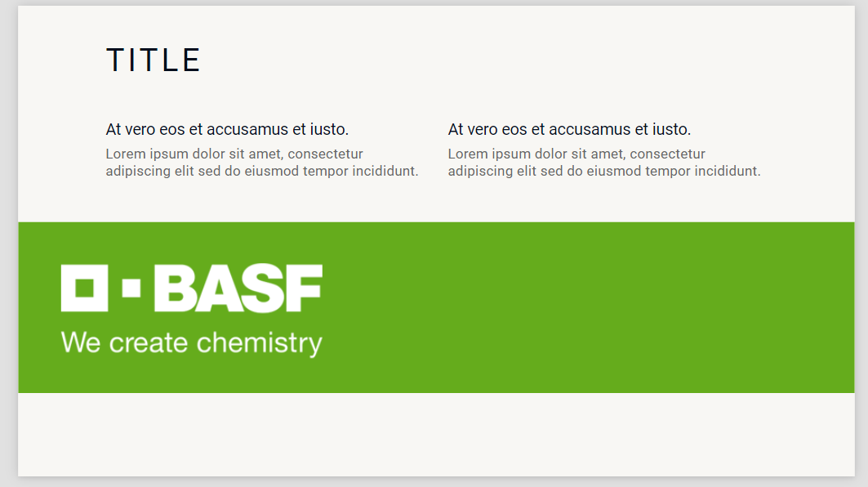Screen dimensions: 868x487
Task: Click the blank slide area below the green banner
Action: pyautogui.click(x=436, y=434)
